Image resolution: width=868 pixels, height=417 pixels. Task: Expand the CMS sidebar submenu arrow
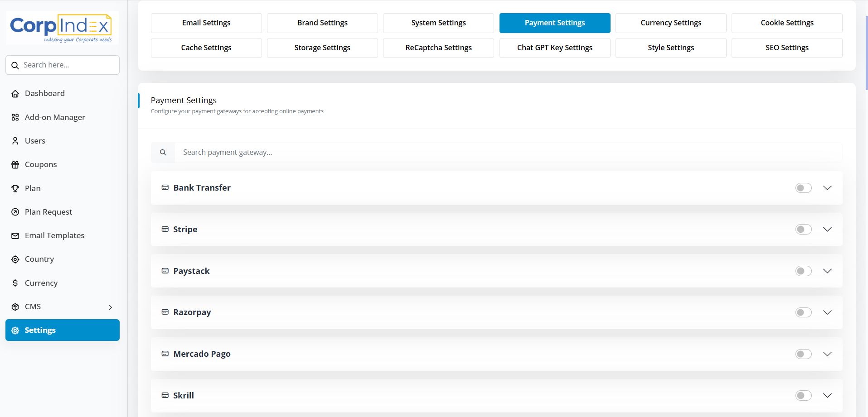[110, 307]
